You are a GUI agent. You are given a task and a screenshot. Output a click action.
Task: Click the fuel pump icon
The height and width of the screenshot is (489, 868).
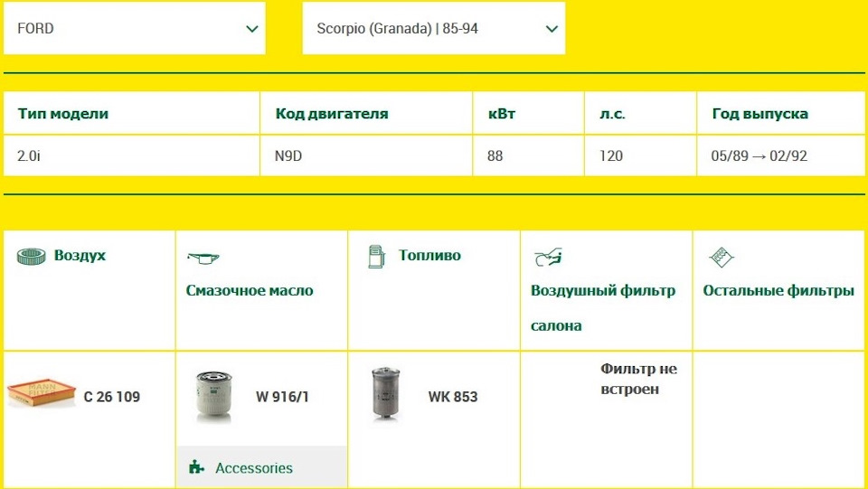tap(376, 257)
